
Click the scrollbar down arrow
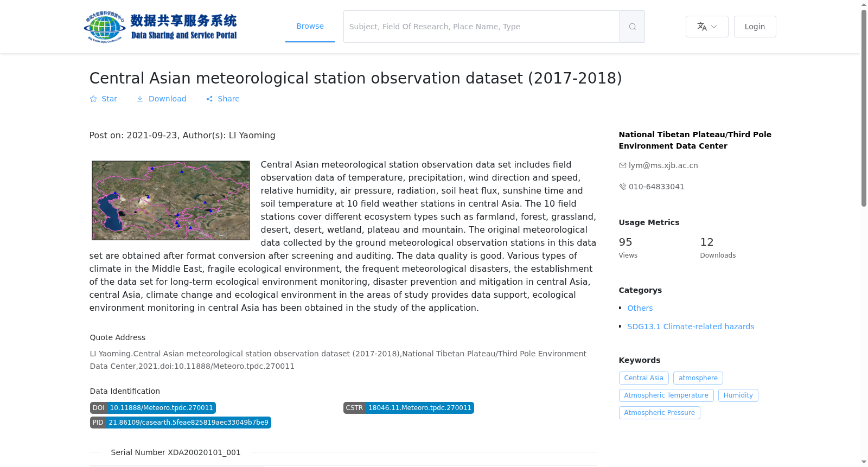(x=864, y=462)
